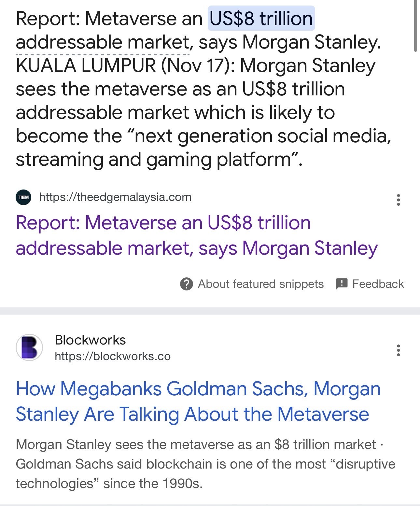Click the Blockworks site name

tap(90, 340)
